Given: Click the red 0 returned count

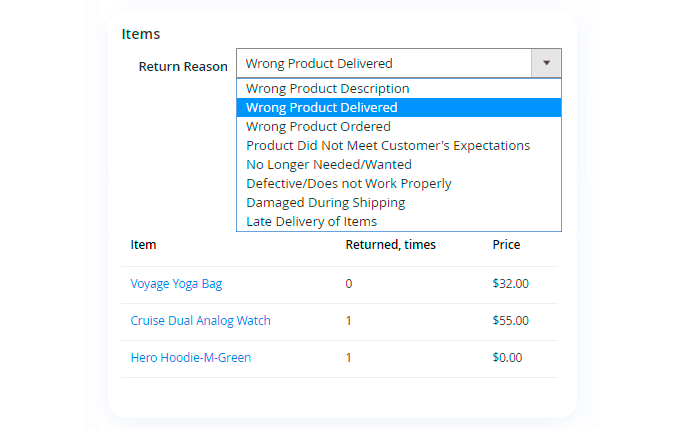Looking at the screenshot, I should (349, 284).
